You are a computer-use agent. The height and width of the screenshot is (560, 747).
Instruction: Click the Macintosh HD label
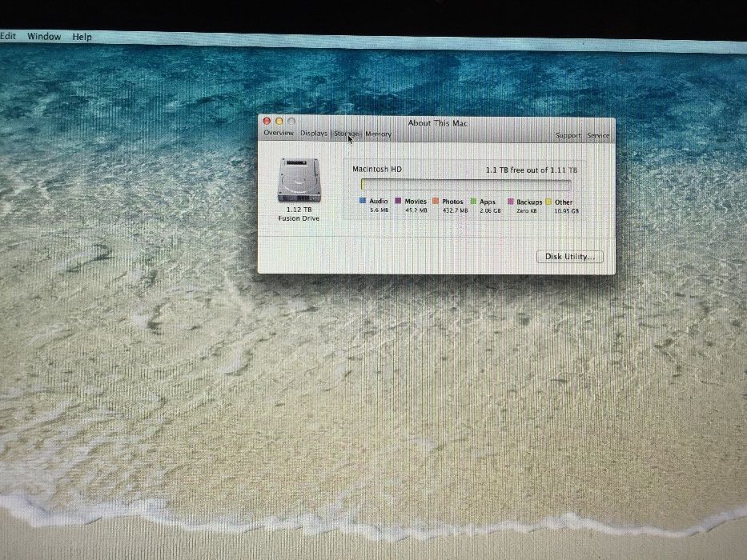pyautogui.click(x=377, y=169)
